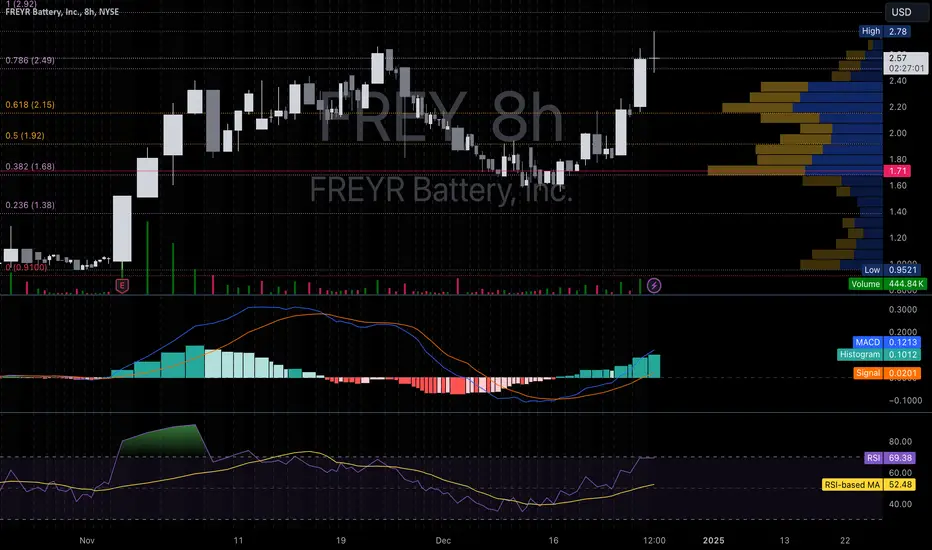Click the 2025 label on time axis
The width and height of the screenshot is (932, 550).
713,540
